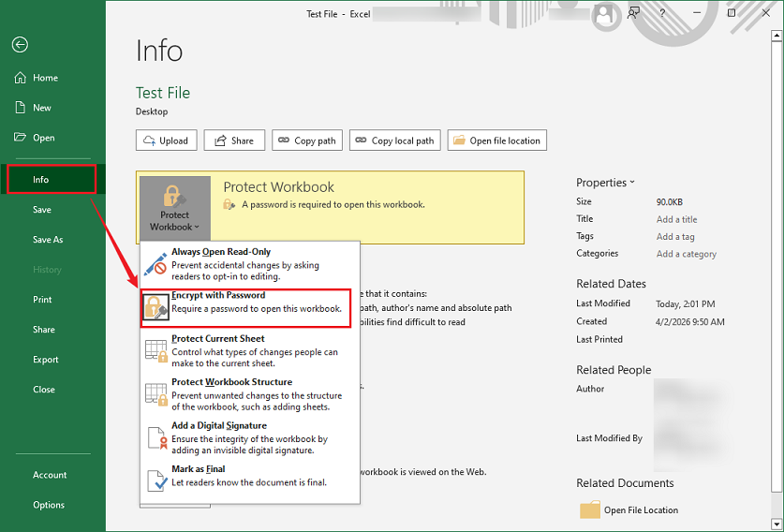Click the Add a title field
Screen dimensions: 784x532
[x=676, y=219]
